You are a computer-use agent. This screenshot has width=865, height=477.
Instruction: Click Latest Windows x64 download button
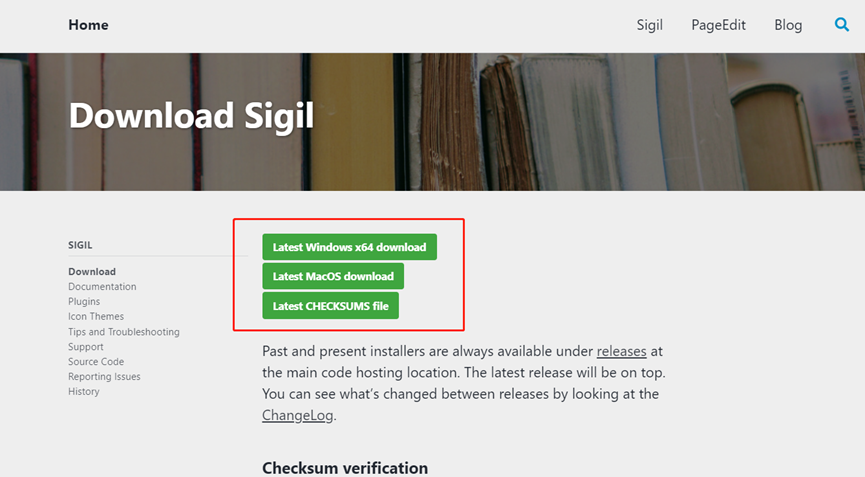(x=349, y=247)
